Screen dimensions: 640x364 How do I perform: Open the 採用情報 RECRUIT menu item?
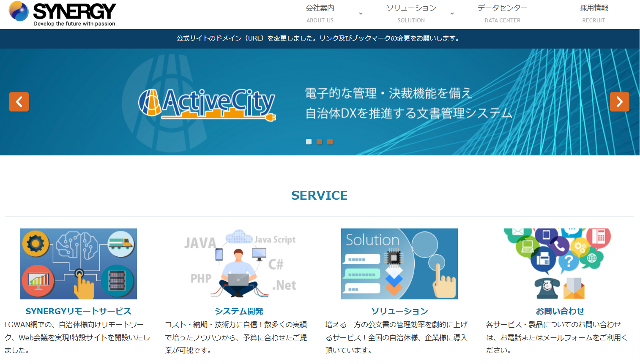(594, 14)
